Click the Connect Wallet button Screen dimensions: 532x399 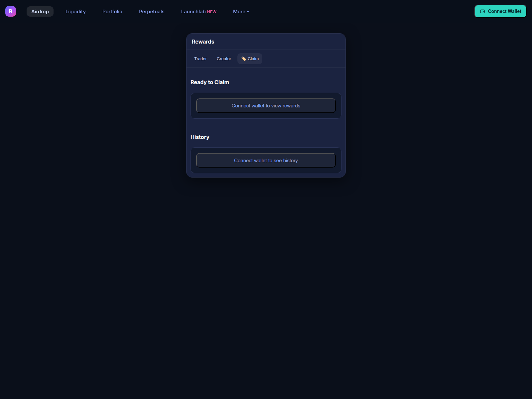tap(500, 11)
